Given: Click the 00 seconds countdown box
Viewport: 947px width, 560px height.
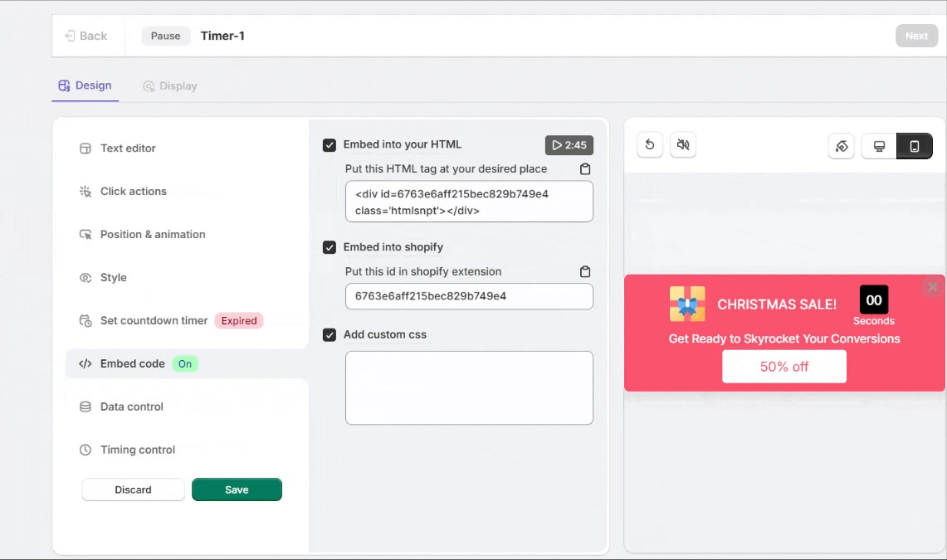Looking at the screenshot, I should (874, 300).
